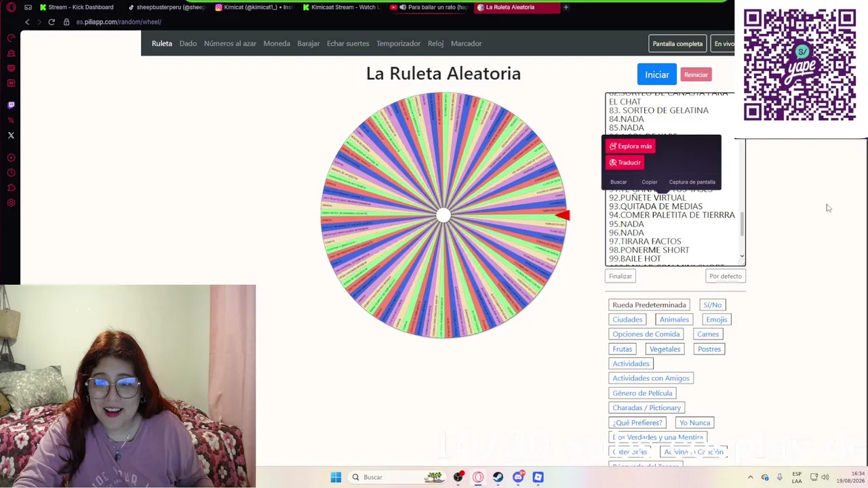This screenshot has width=868, height=488.
Task: Open History clock icon in sidebar
Action: pyautogui.click(x=11, y=173)
